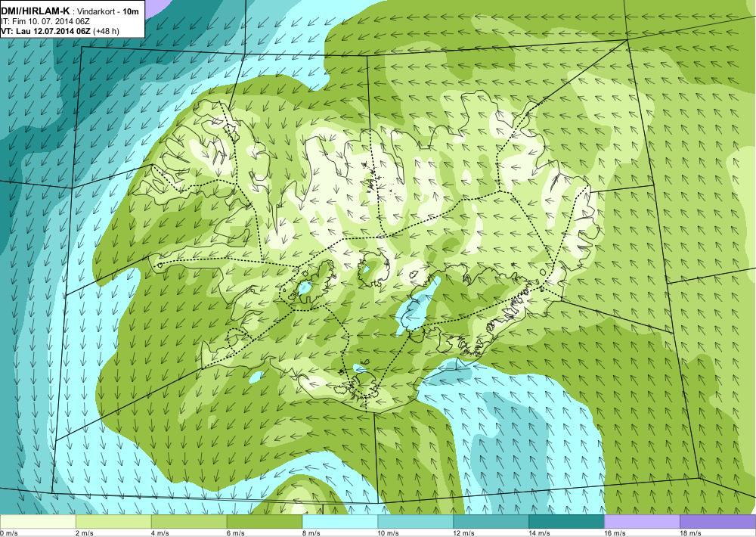This screenshot has width=756, height=537.
Task: Click the legend swatch between 0 and 2 m/s
Action: point(38,522)
